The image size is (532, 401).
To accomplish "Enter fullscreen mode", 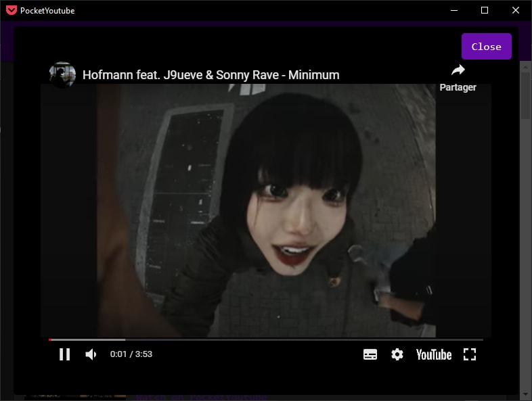I will (470, 354).
